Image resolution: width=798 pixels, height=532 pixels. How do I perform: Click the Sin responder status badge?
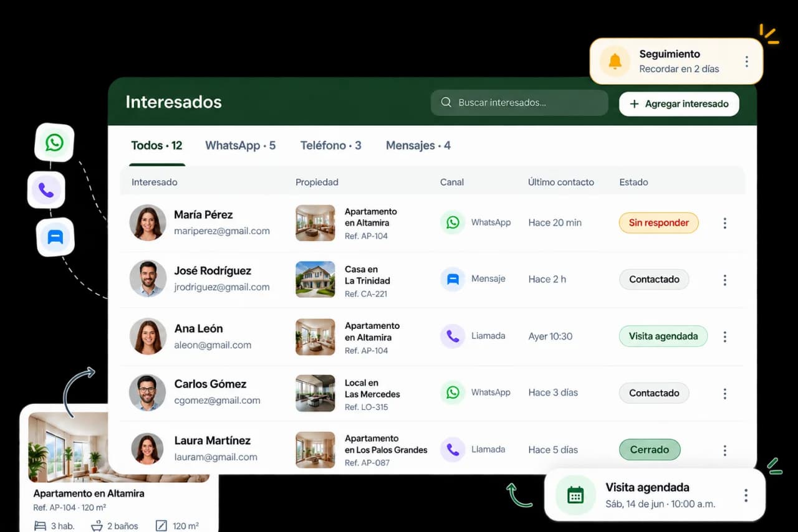point(658,223)
